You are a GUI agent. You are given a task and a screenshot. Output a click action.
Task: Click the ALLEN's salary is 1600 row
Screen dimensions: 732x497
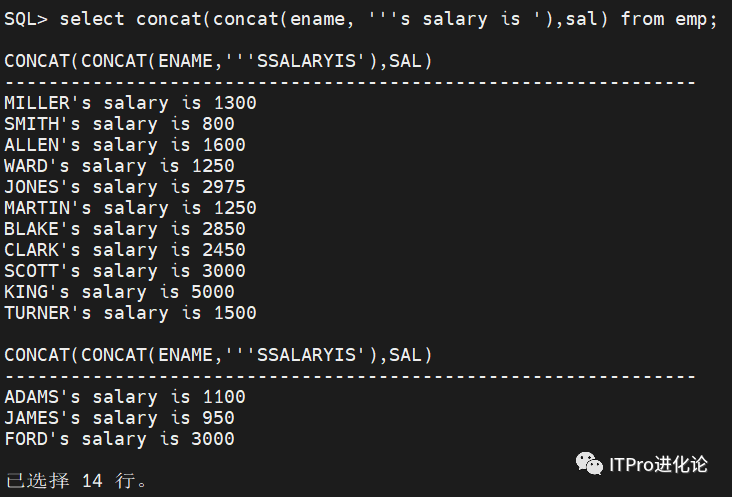click(125, 145)
